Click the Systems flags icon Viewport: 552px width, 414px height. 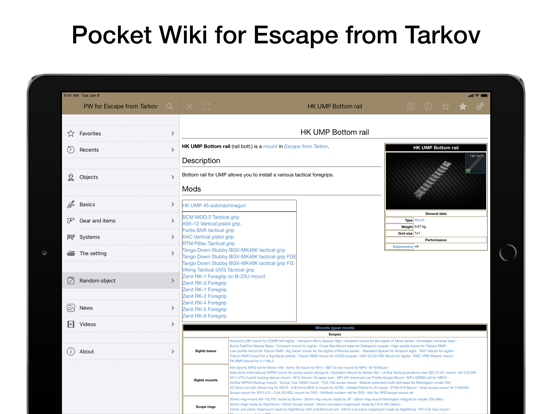tap(71, 237)
